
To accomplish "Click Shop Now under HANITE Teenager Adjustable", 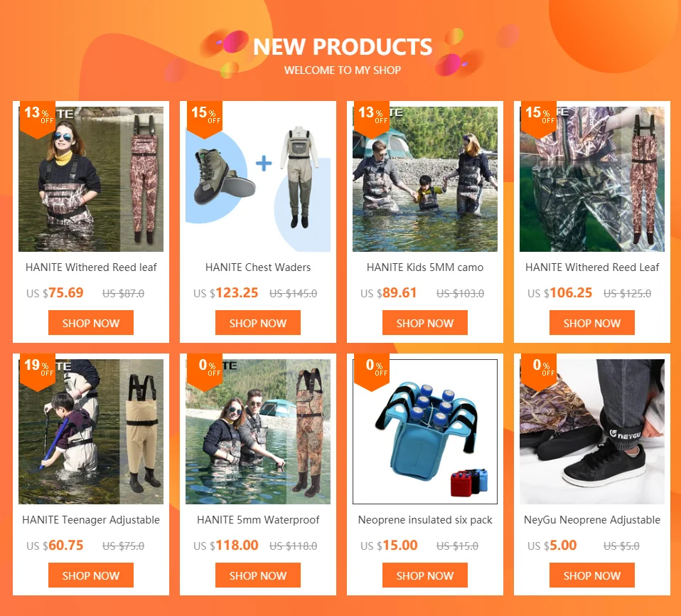I will [91, 575].
